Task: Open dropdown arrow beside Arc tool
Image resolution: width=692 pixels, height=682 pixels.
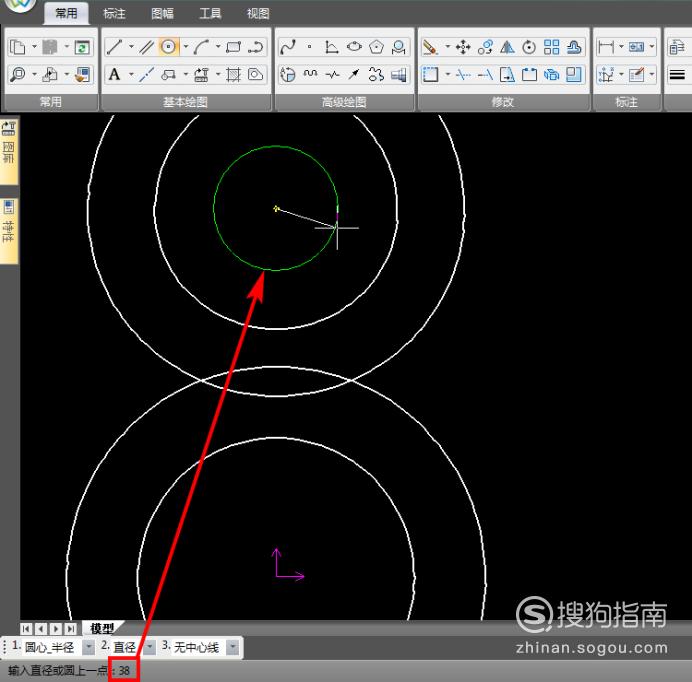Action: coord(218,46)
